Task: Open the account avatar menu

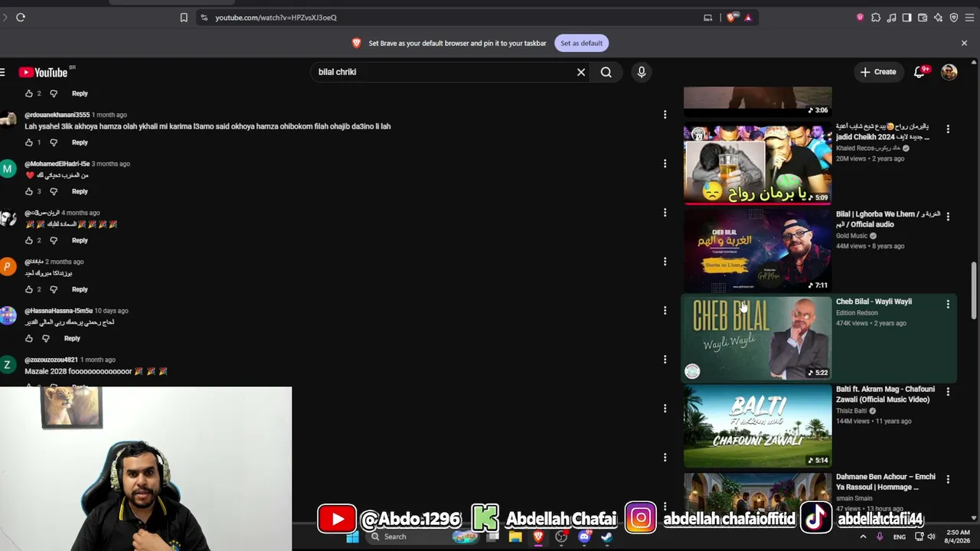Action: pos(949,72)
